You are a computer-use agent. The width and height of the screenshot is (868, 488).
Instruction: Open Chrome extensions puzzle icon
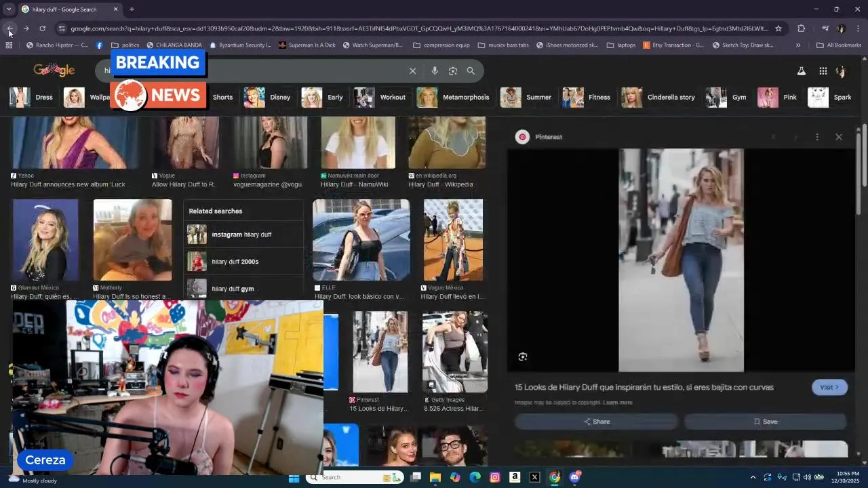802,28
